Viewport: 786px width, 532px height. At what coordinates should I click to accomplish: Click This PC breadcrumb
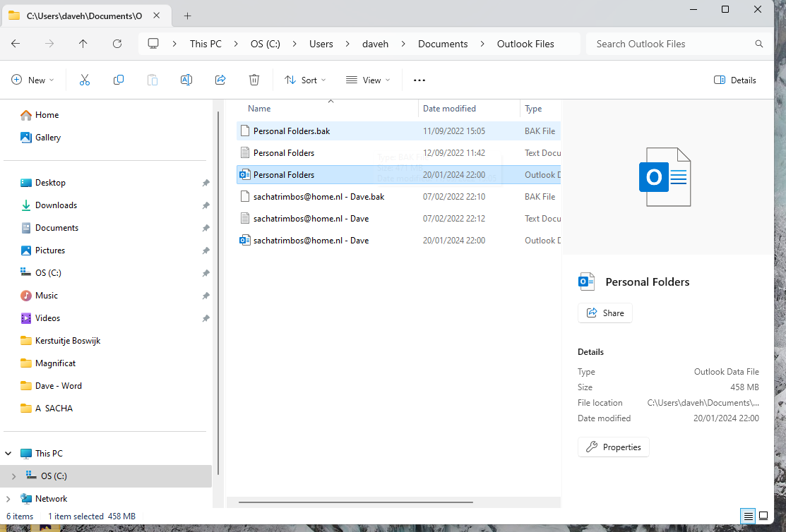pos(206,44)
